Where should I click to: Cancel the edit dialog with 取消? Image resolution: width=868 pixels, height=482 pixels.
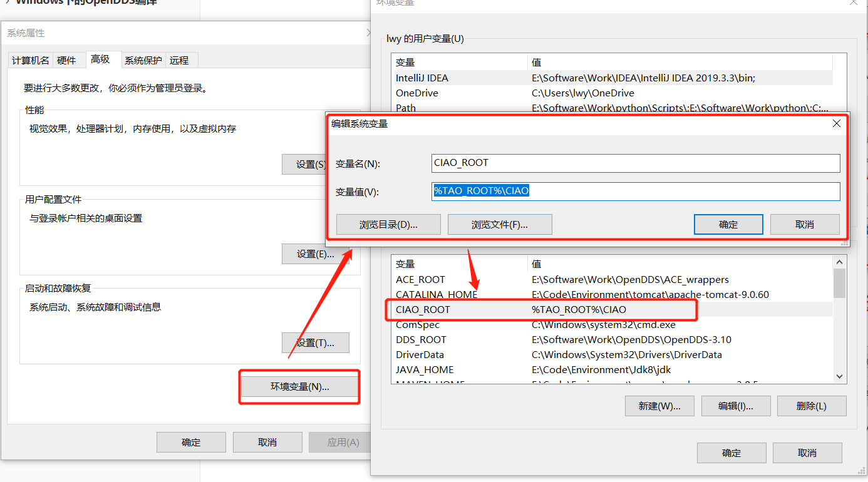pos(805,224)
